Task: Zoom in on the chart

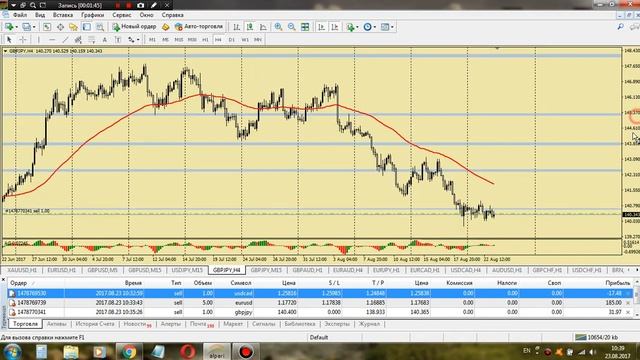Action: pos(278,27)
